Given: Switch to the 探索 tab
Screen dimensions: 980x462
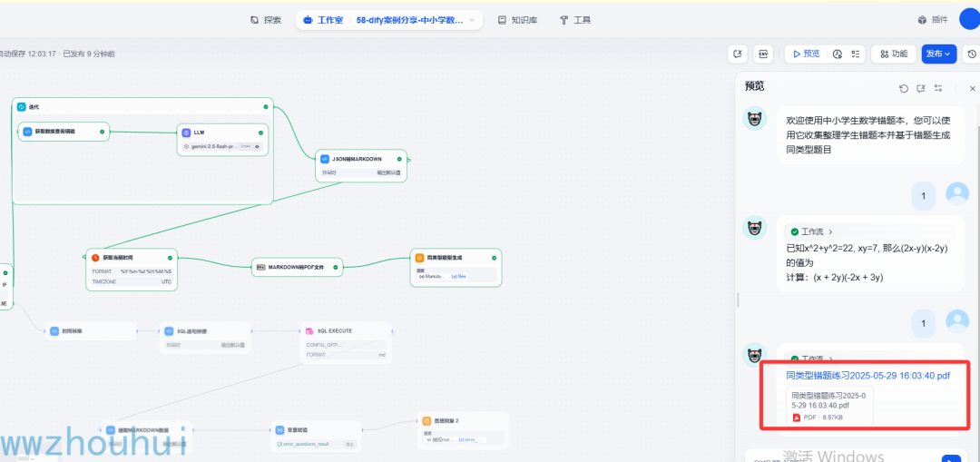Looking at the screenshot, I should 266,20.
